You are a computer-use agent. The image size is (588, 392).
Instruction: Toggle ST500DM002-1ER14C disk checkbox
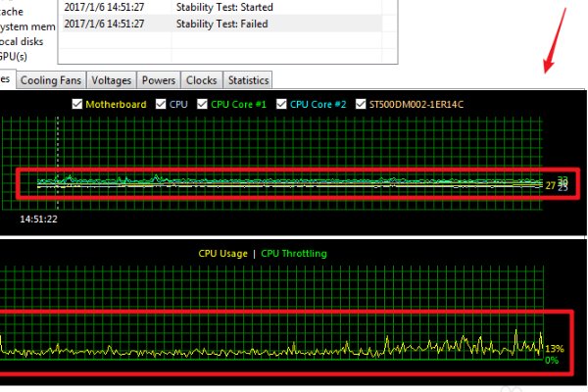362,104
